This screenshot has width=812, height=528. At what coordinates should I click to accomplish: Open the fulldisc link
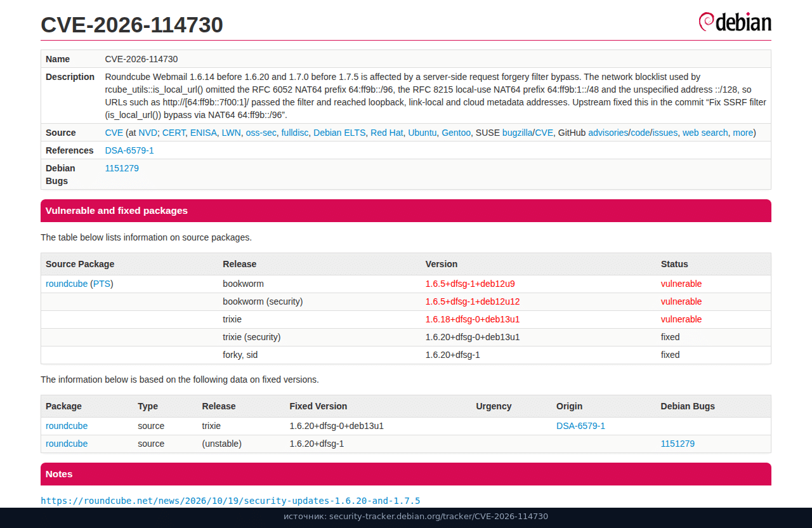(295, 133)
